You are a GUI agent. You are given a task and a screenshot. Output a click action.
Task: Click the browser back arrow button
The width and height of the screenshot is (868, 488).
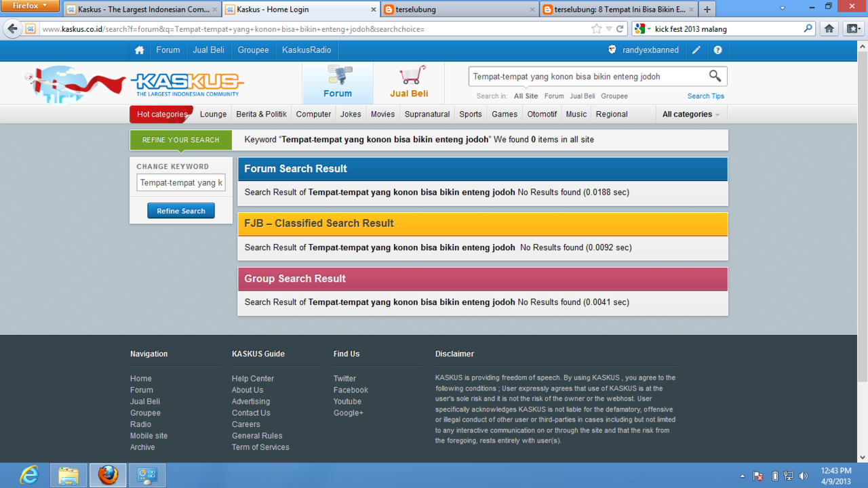pyautogui.click(x=12, y=29)
